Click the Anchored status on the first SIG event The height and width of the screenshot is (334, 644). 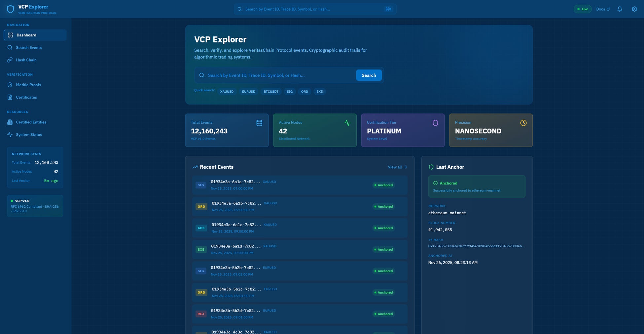coord(383,185)
